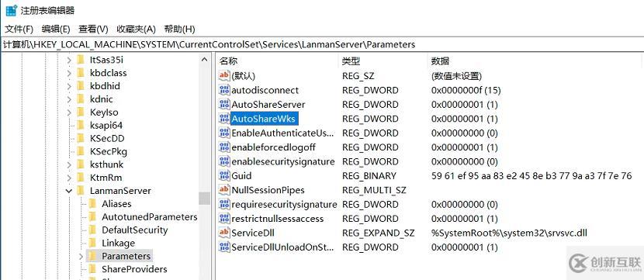
Task: Select the Parameters folder icon
Action: point(93,256)
